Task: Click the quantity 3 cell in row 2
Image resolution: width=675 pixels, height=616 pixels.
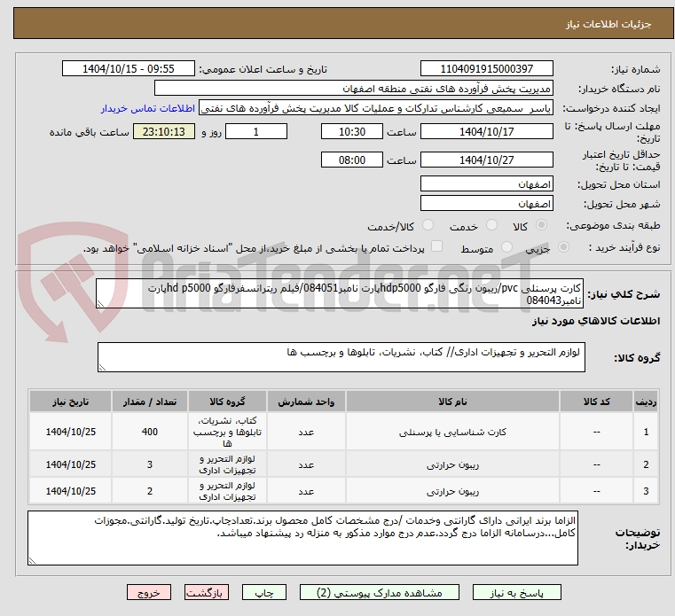Action: tap(149, 464)
